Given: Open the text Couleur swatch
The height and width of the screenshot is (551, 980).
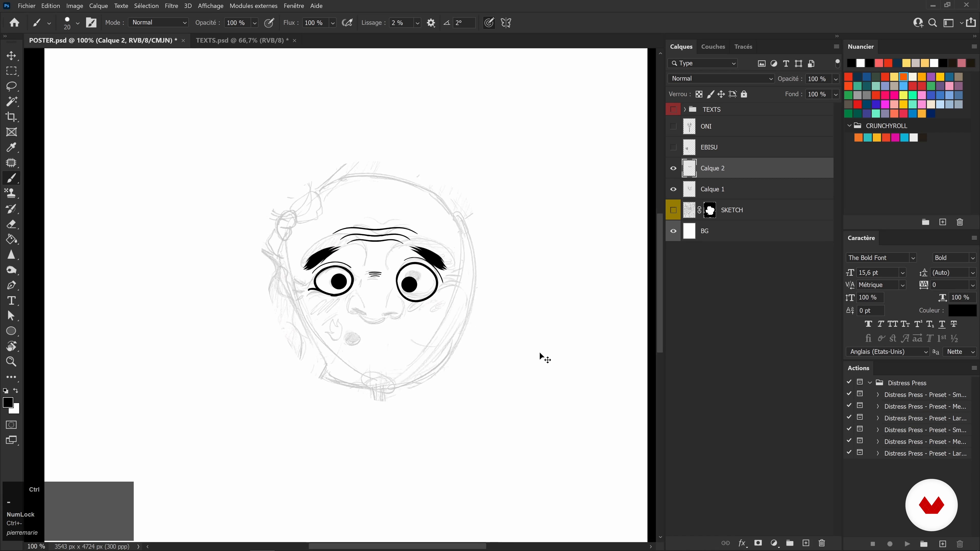Looking at the screenshot, I should coord(962,310).
